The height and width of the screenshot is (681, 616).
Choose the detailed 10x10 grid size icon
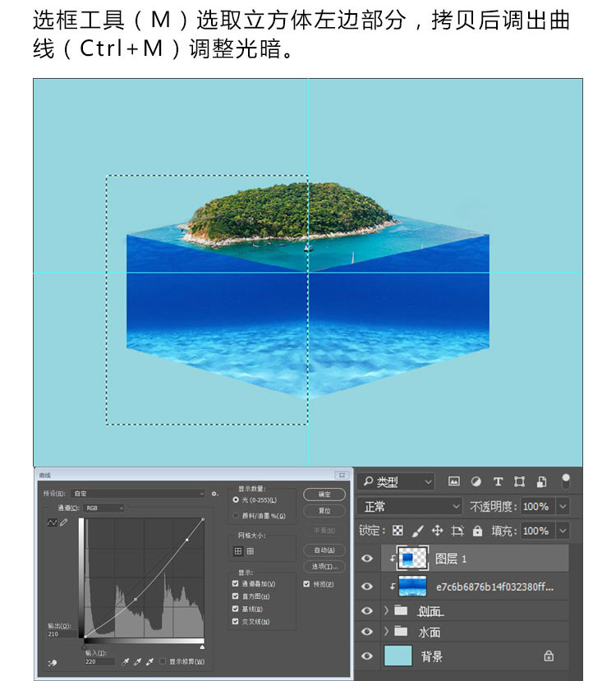point(251,551)
